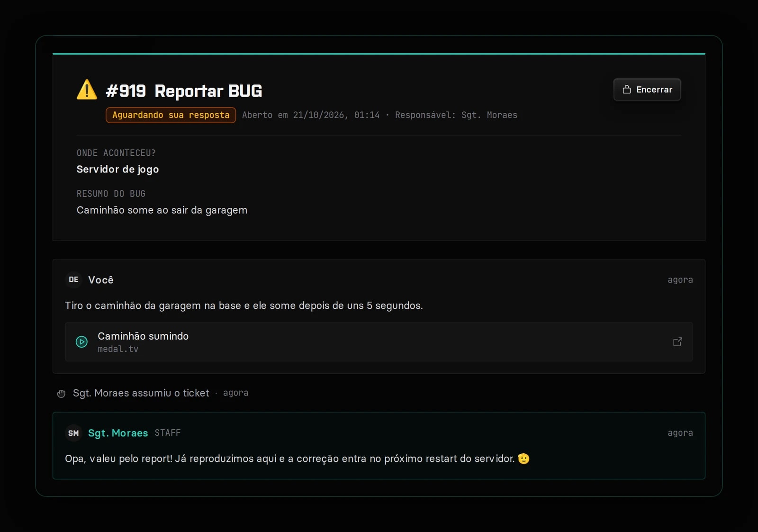758x532 pixels.
Task: Click the ONDE ACONTECEU? label
Action: 116,153
